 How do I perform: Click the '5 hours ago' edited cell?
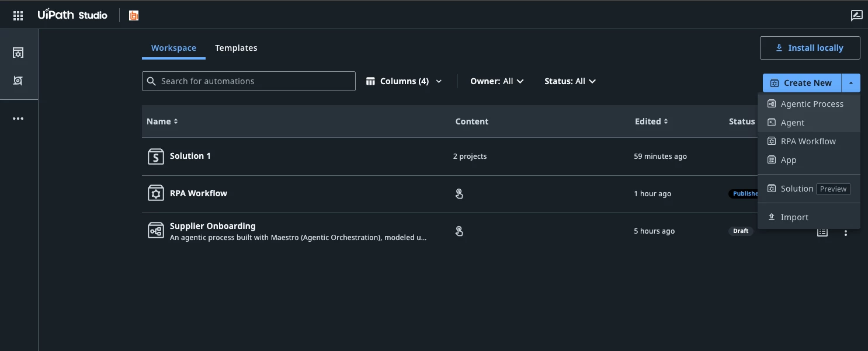[x=654, y=231]
